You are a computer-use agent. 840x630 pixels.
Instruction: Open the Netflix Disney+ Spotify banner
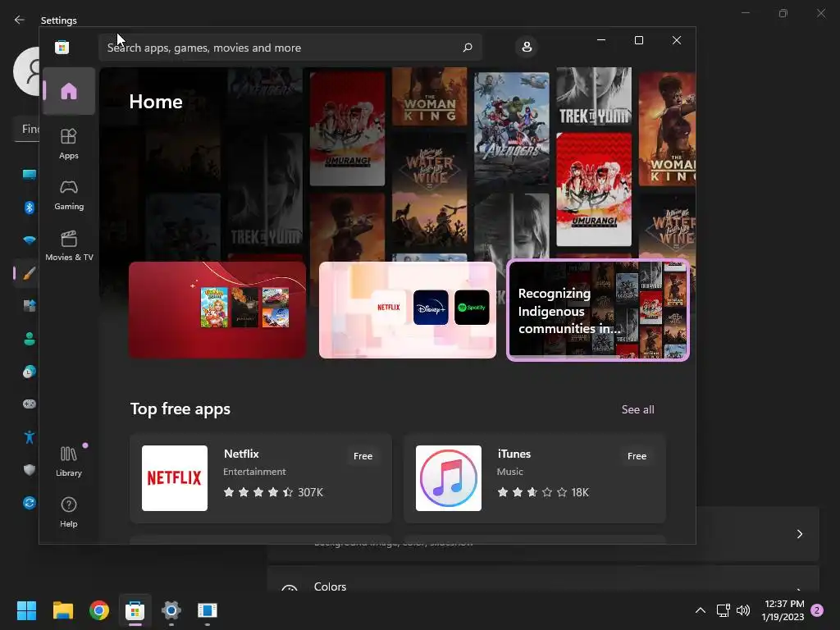pos(408,309)
